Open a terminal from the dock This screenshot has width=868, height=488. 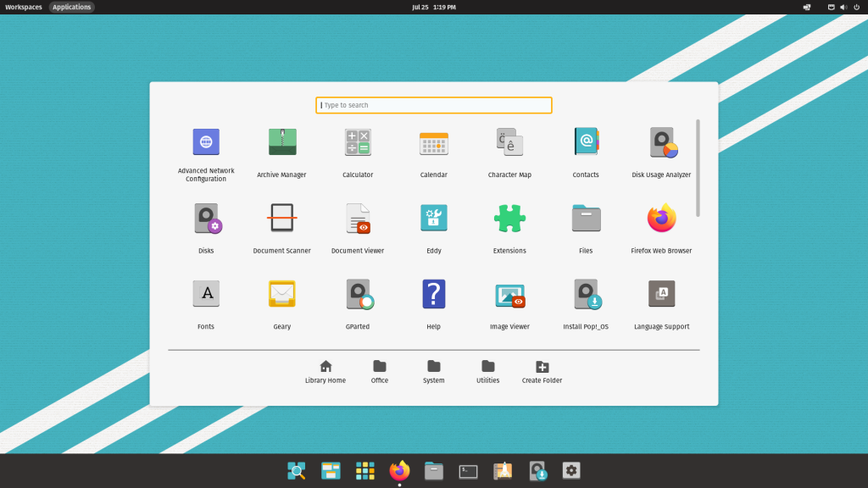pyautogui.click(x=468, y=470)
